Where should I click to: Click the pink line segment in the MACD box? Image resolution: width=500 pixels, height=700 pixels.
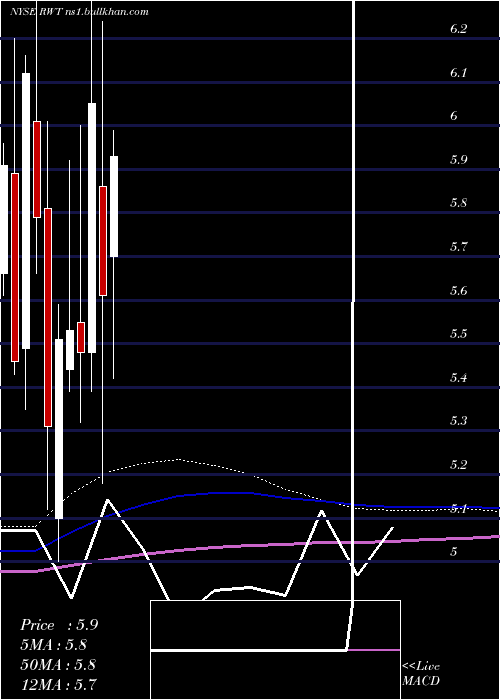click(374, 650)
